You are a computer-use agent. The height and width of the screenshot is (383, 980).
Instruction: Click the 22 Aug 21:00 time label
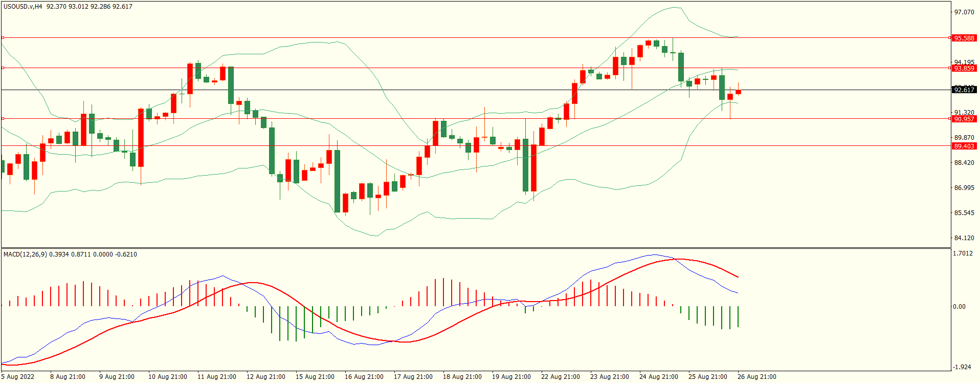(560, 377)
